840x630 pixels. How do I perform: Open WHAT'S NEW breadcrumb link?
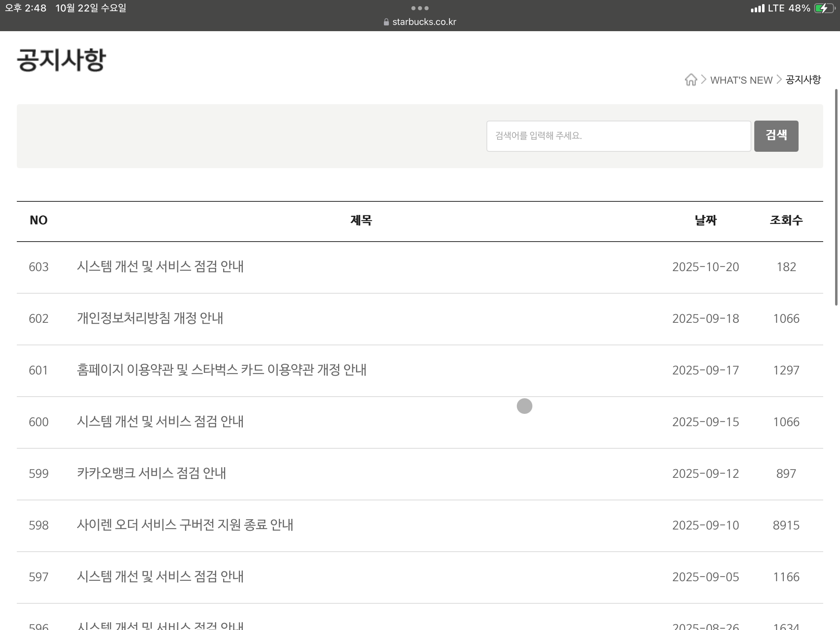(x=741, y=80)
